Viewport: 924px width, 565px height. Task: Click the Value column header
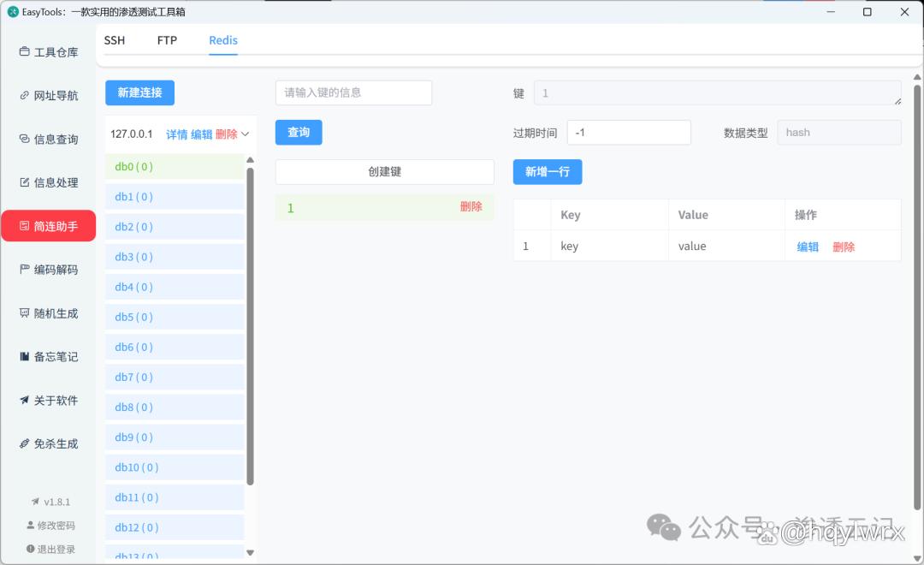tap(726, 215)
